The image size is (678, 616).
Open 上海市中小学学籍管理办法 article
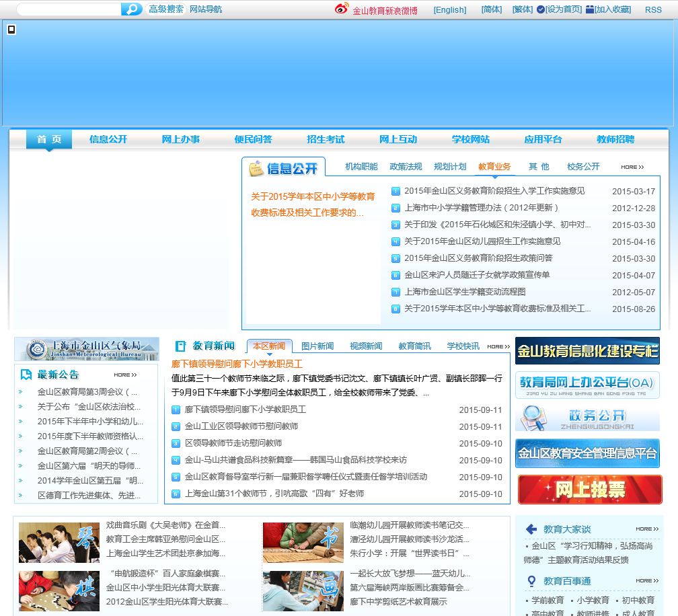(482, 208)
